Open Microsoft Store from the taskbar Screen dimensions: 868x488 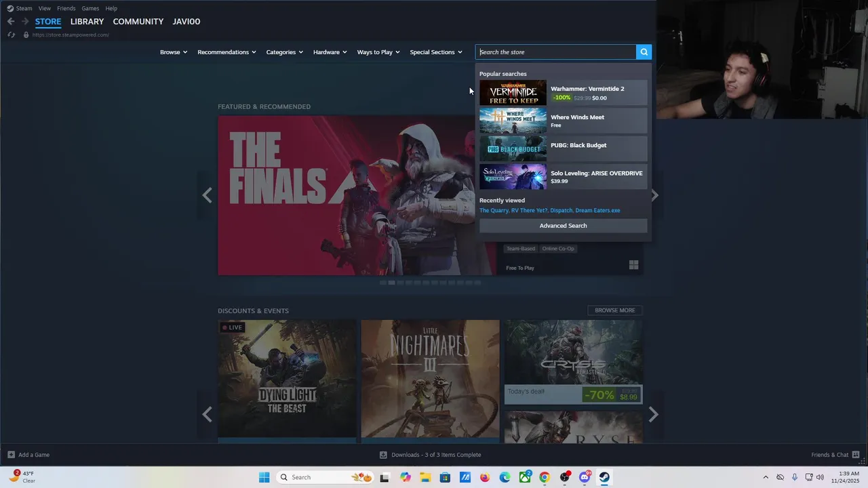(x=445, y=477)
